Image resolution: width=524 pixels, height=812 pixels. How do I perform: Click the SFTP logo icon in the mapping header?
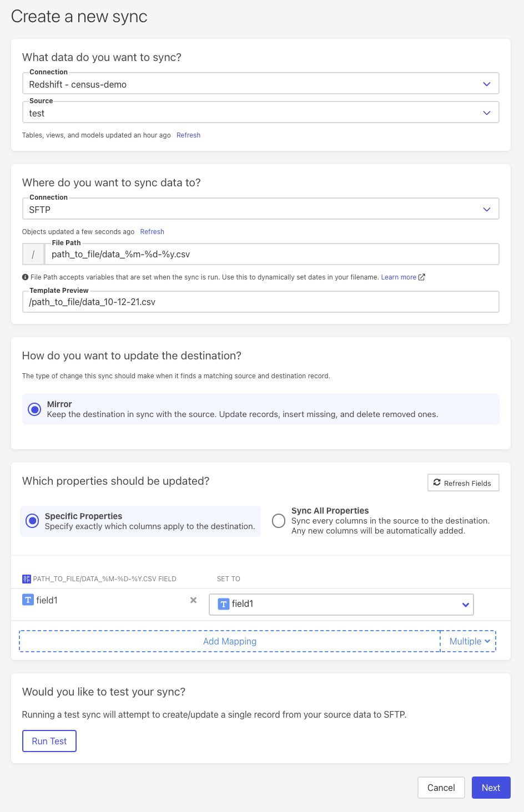[27, 579]
